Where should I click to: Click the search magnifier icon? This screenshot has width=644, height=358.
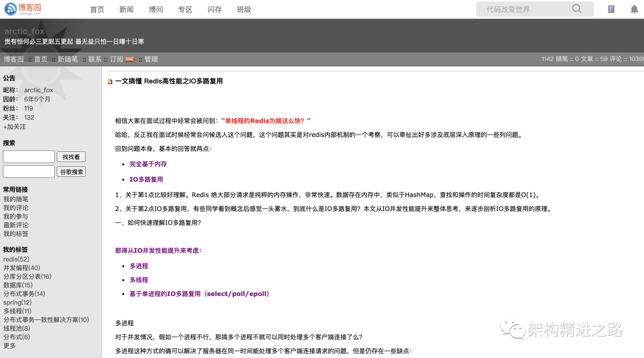tap(577, 8)
